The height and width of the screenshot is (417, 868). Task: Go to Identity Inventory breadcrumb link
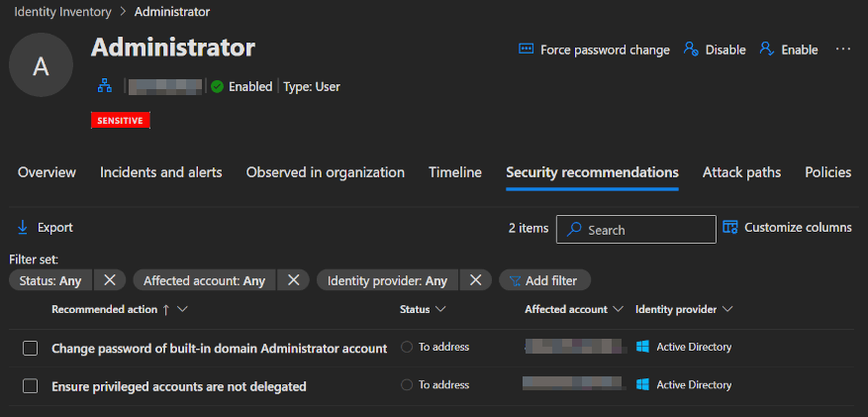[x=61, y=11]
